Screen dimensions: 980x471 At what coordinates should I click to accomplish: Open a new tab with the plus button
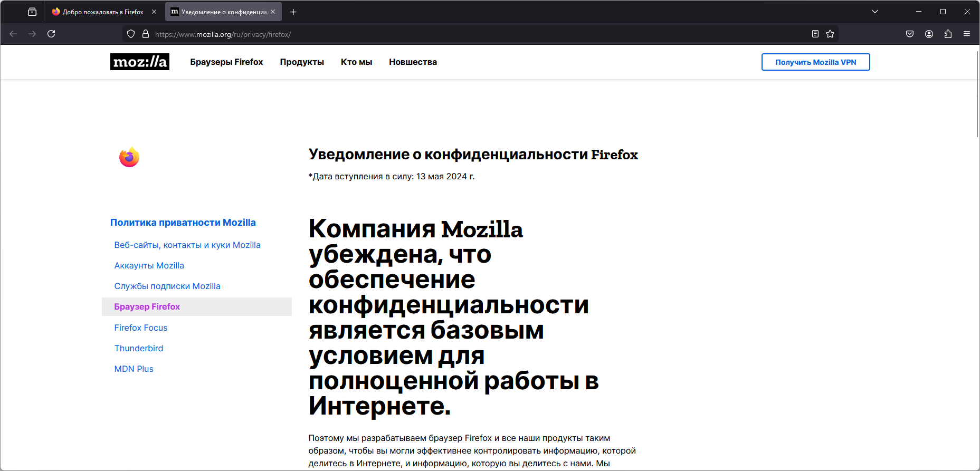click(293, 12)
